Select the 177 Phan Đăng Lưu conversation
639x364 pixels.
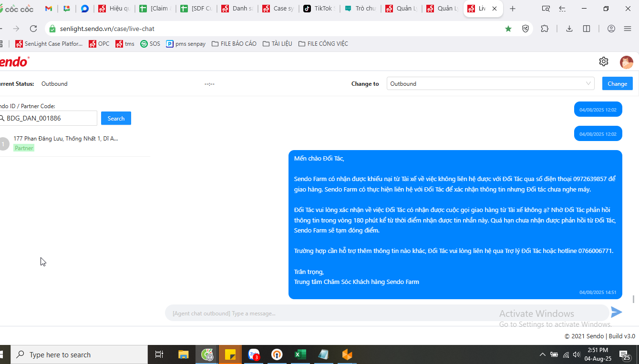click(75, 143)
